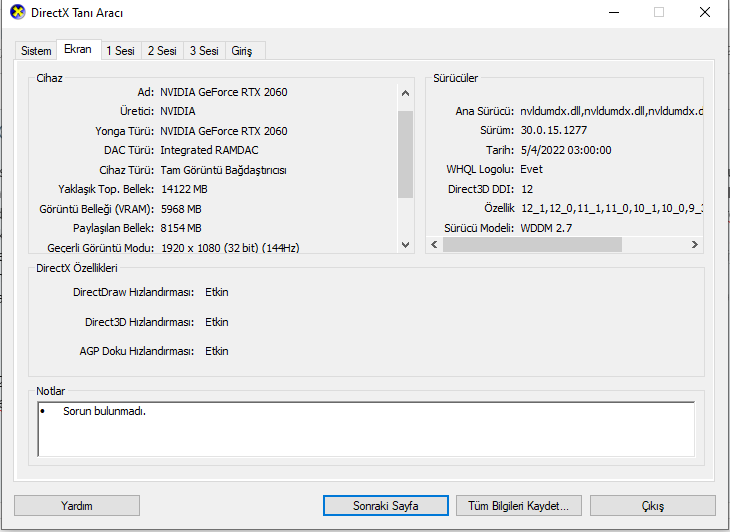
Task: Click the device name in the Ad row
Action: click(223, 92)
